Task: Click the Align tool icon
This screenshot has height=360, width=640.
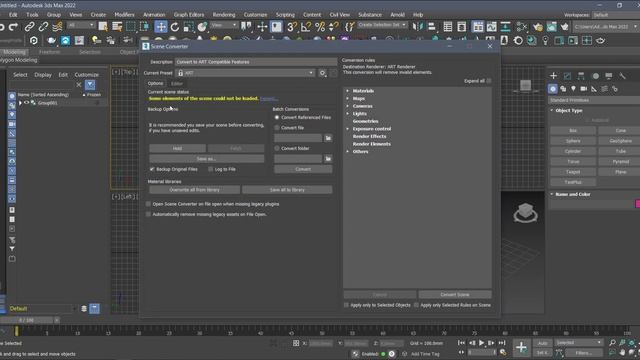Action: coord(431,27)
